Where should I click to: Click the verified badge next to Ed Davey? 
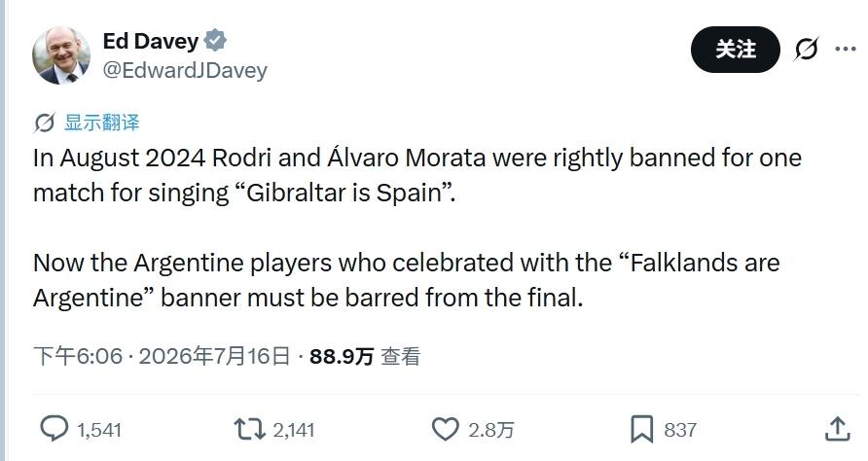(215, 41)
